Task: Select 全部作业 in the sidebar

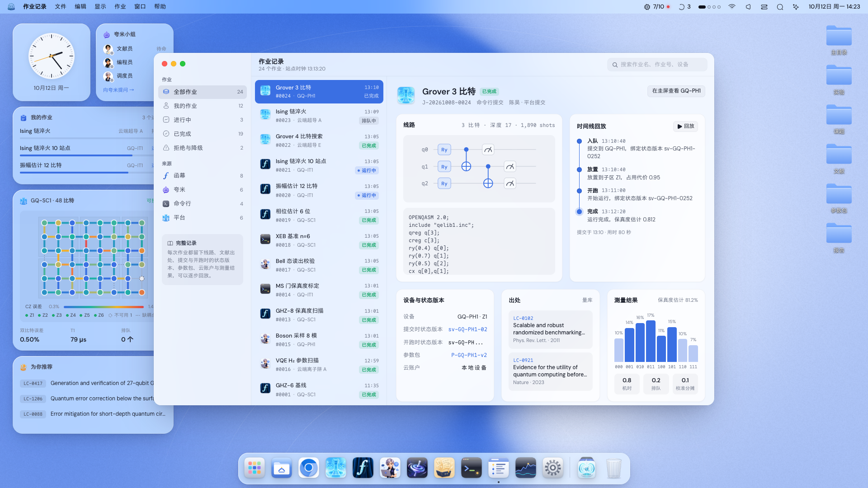Action: pos(202,92)
